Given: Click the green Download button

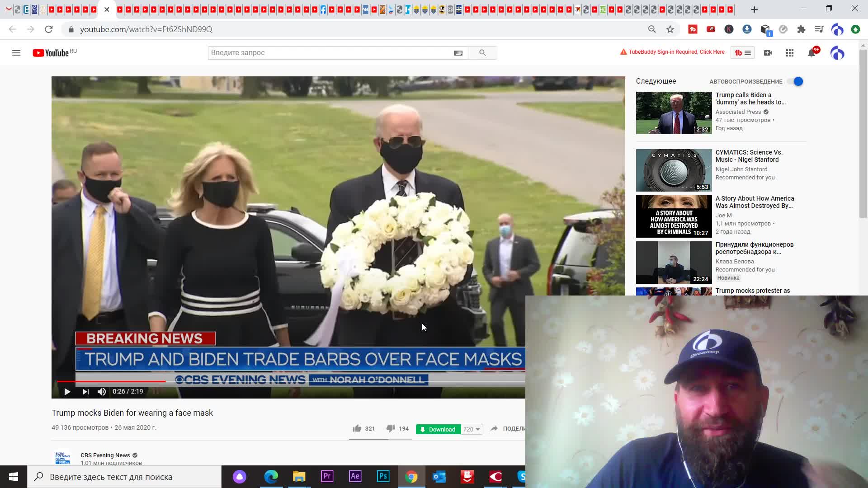Looking at the screenshot, I should pyautogui.click(x=438, y=429).
